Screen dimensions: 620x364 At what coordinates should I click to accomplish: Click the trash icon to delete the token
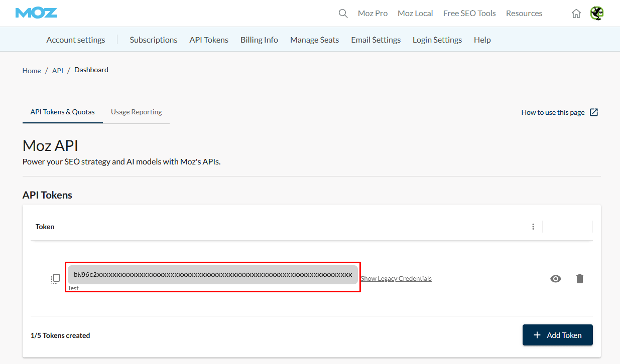pyautogui.click(x=580, y=278)
